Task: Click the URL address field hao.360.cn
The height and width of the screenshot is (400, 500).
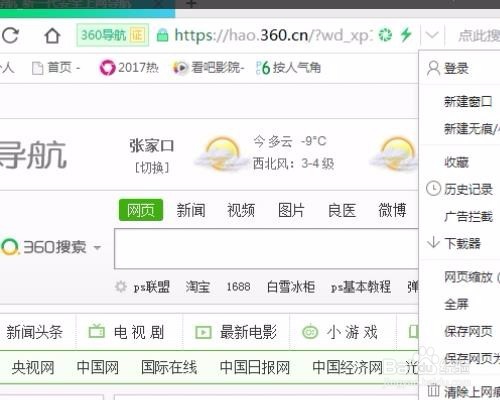Action: 272,35
